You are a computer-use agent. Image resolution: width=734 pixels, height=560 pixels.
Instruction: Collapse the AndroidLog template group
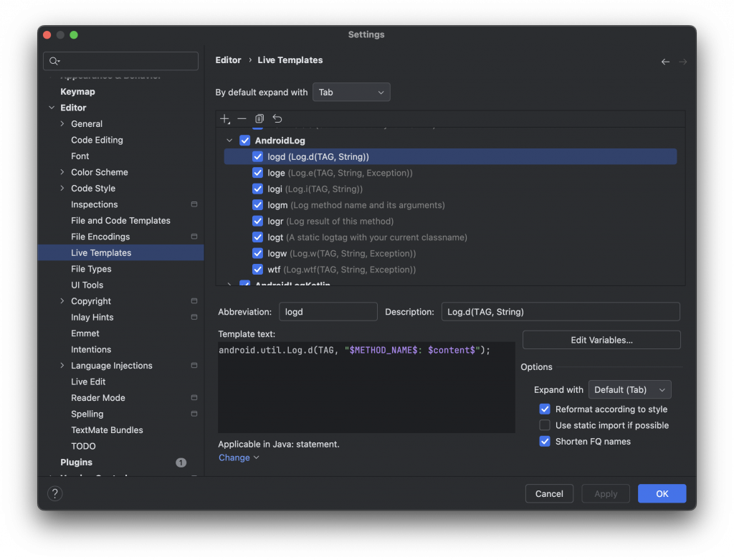[x=229, y=141]
